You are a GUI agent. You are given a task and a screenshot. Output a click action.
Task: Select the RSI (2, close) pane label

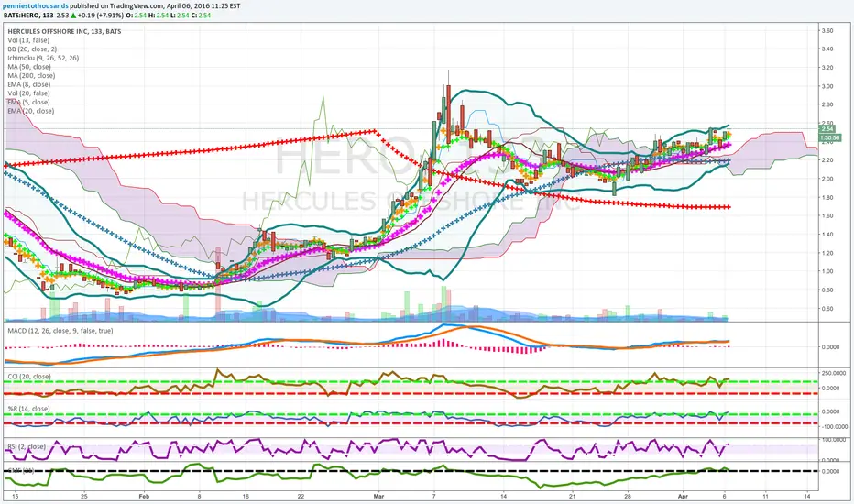point(27,446)
